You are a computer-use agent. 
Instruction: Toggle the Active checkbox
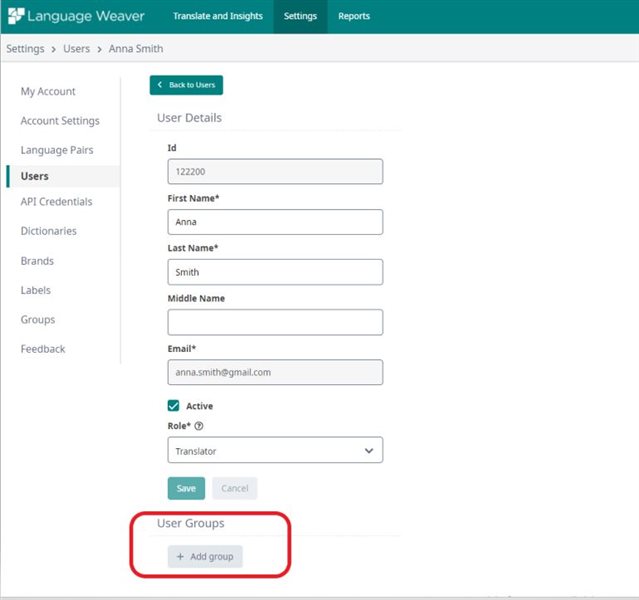click(173, 406)
